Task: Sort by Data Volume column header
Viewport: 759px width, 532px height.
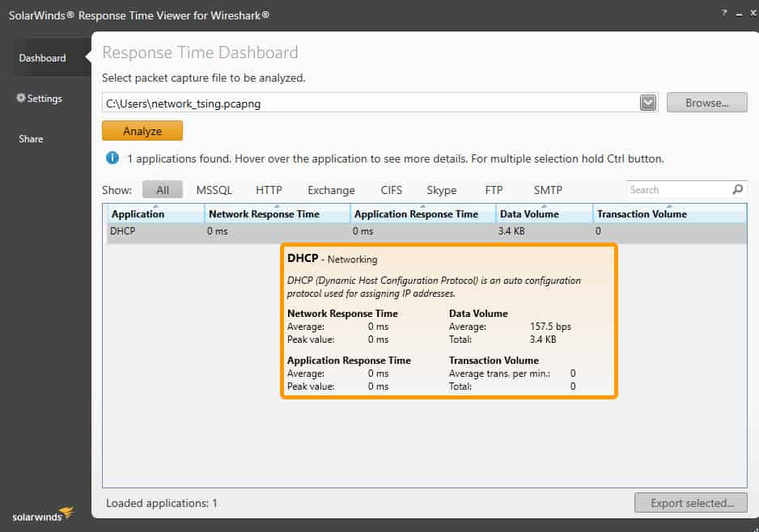Action: point(545,213)
